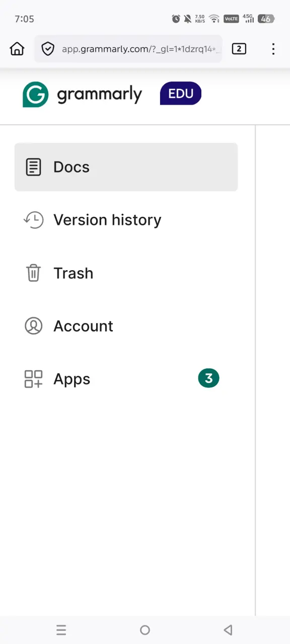Viewport: 290px width, 644px height.
Task: Open the Apps section
Action: (x=126, y=379)
